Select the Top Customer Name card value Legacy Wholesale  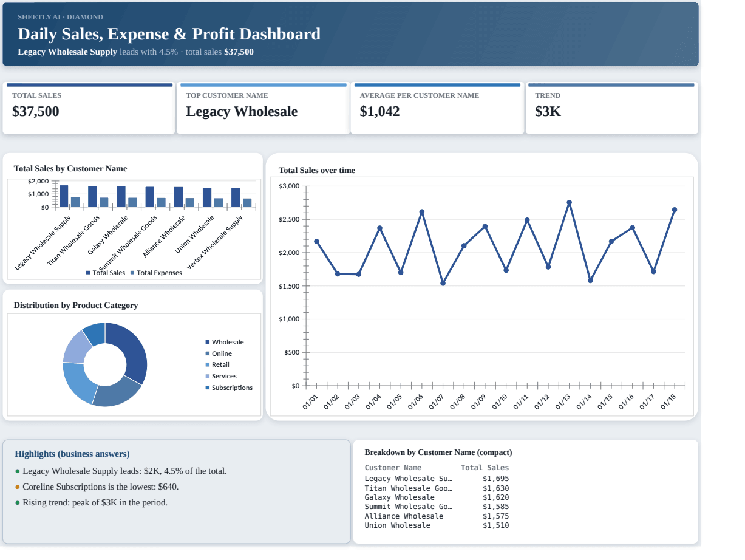[242, 111]
